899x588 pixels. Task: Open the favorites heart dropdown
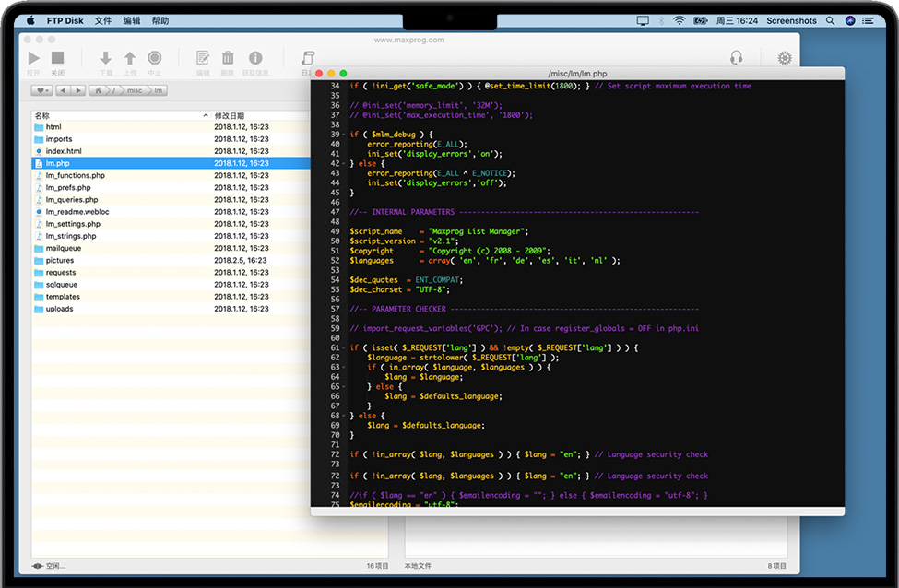pyautogui.click(x=41, y=90)
